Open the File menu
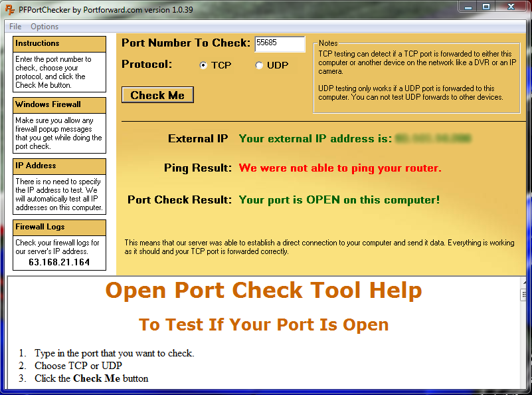The image size is (532, 395). pyautogui.click(x=15, y=27)
